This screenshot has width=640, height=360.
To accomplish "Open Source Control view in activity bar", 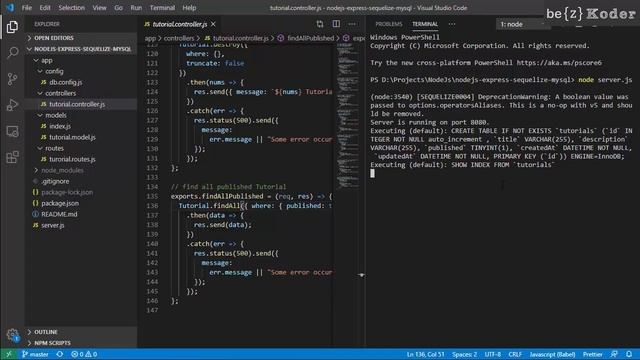I will [x=12, y=79].
